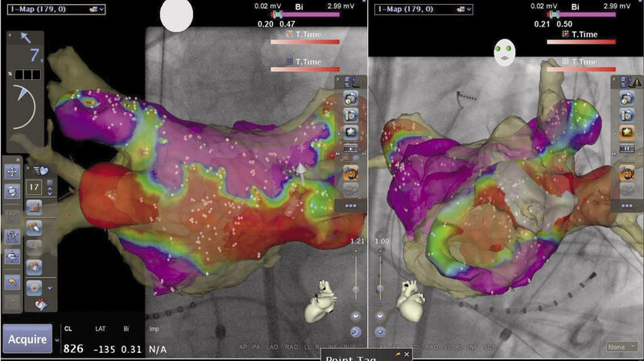This screenshot has height=361, width=644.
Task: Open the left viewer three-dots more menu
Action: 351,206
